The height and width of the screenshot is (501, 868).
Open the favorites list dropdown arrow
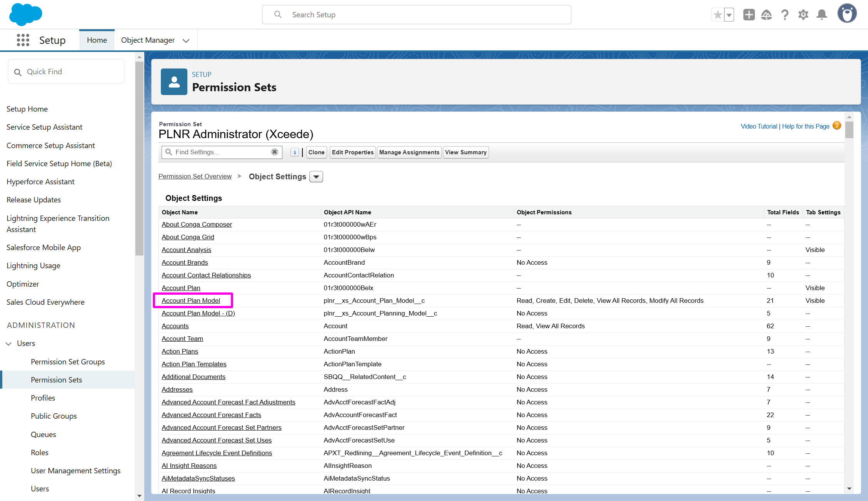pyautogui.click(x=729, y=15)
